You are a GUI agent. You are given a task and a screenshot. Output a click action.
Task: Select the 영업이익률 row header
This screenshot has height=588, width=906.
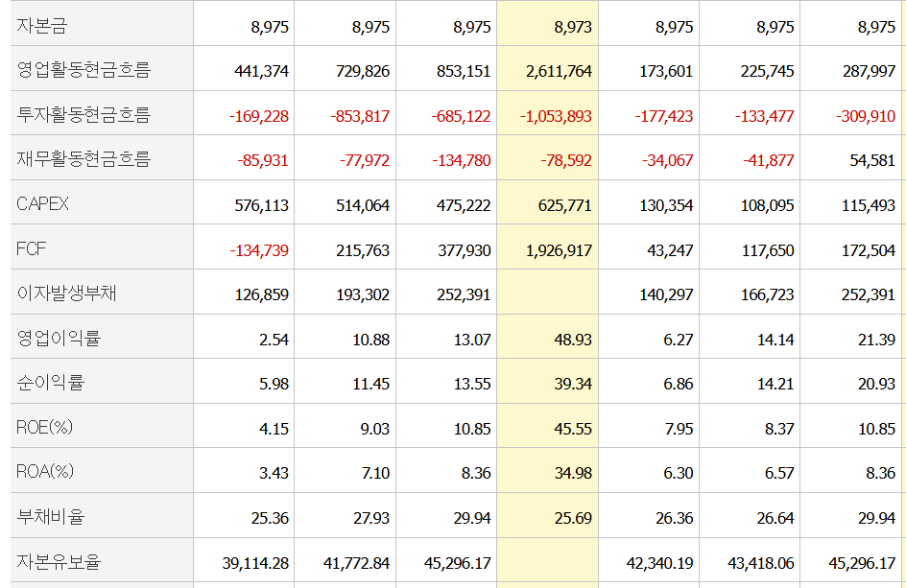click(x=59, y=339)
